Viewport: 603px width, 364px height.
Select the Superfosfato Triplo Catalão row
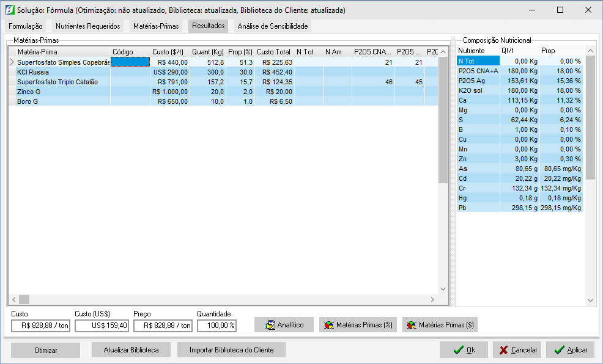pos(223,82)
